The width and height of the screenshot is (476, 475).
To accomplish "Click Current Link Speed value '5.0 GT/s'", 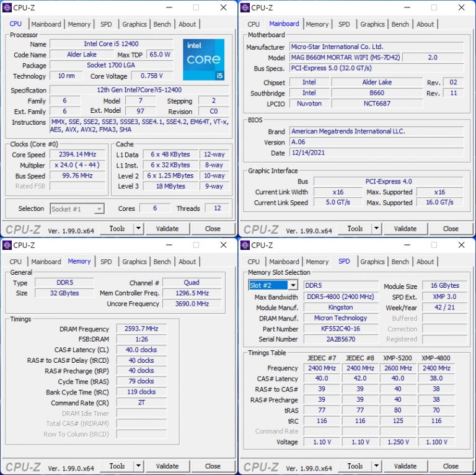I will (x=338, y=202).
